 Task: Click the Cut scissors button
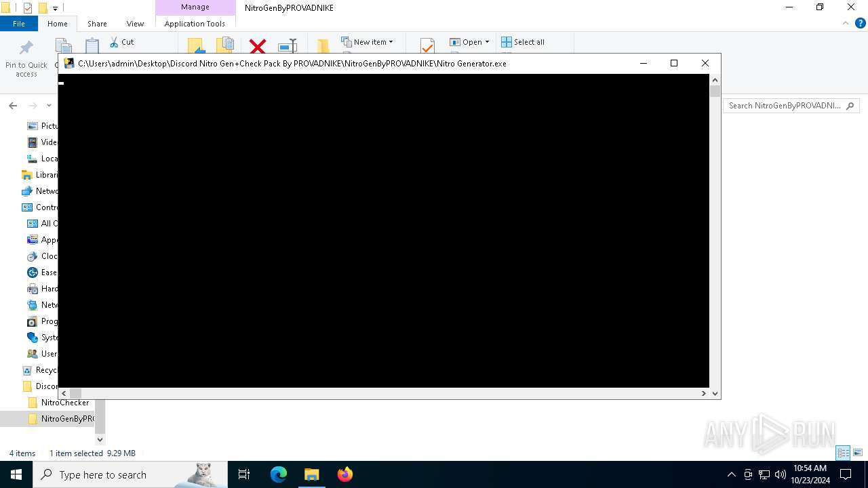pyautogui.click(x=122, y=42)
